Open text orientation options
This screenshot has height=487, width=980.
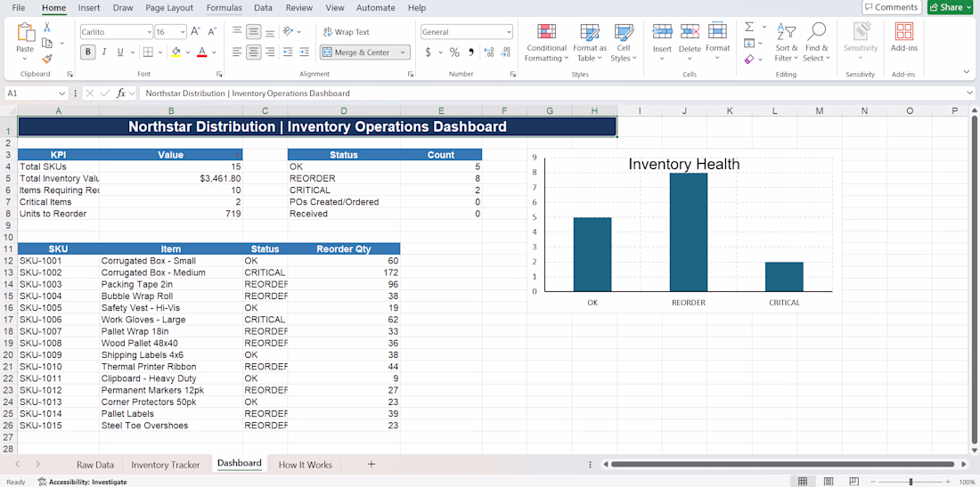(x=288, y=31)
